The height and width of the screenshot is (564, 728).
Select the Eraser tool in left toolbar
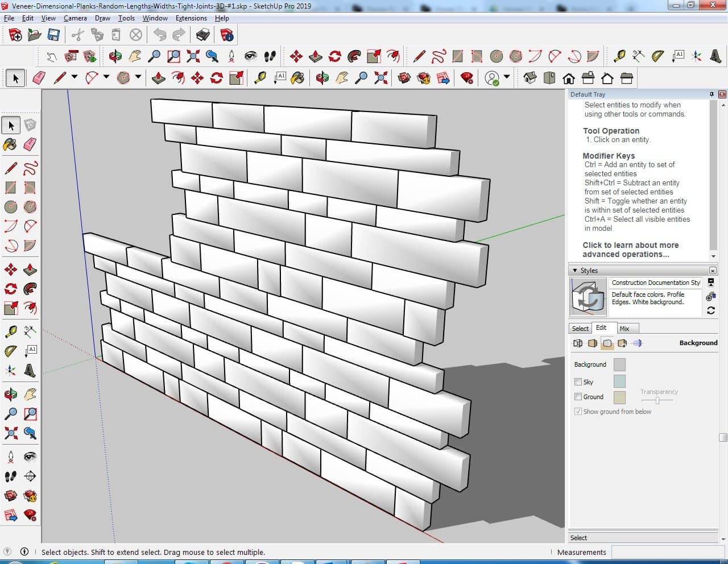click(x=30, y=144)
